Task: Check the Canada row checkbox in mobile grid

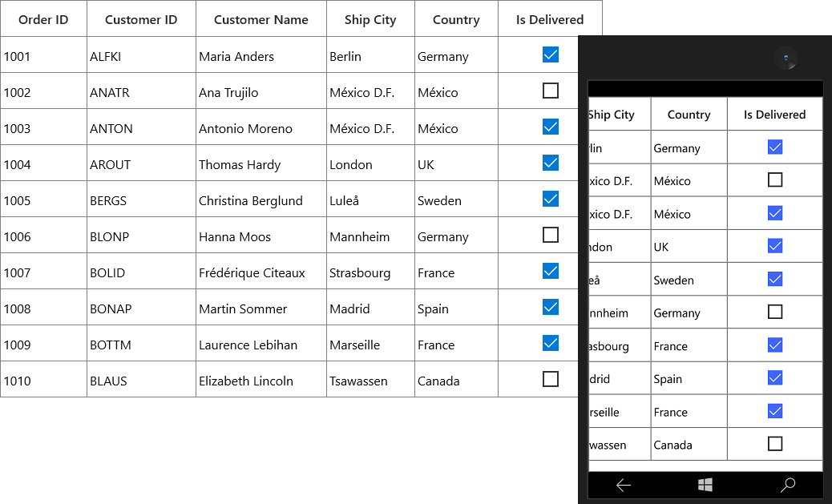Action: coord(774,443)
